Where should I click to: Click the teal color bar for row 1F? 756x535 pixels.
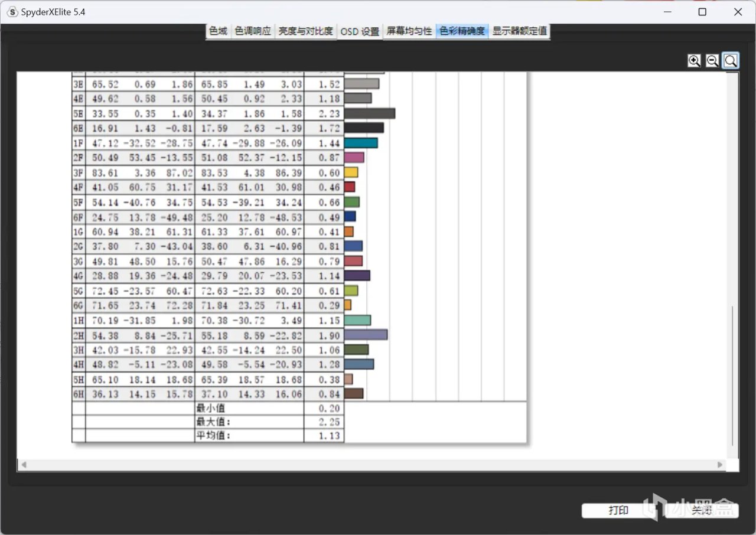(x=361, y=143)
